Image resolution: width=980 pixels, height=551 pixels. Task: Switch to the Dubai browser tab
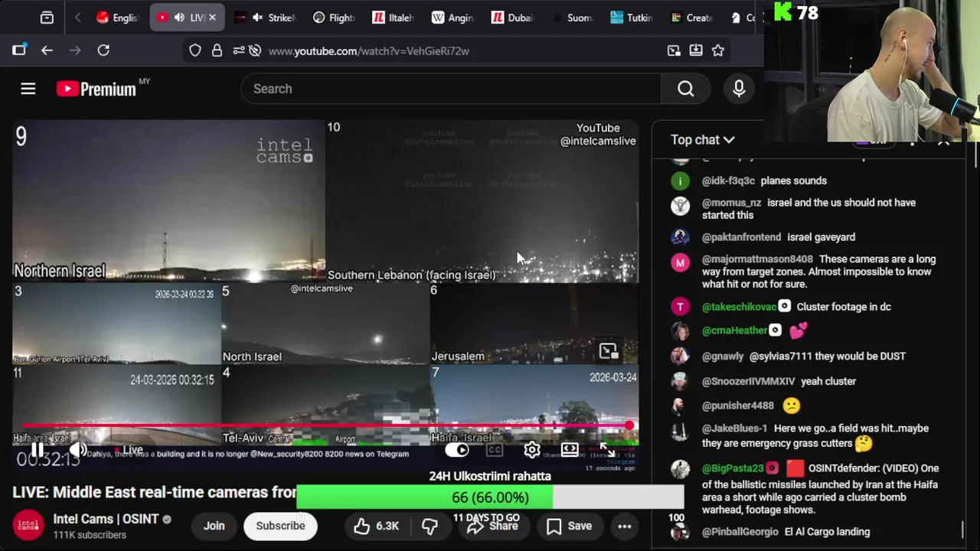[512, 18]
